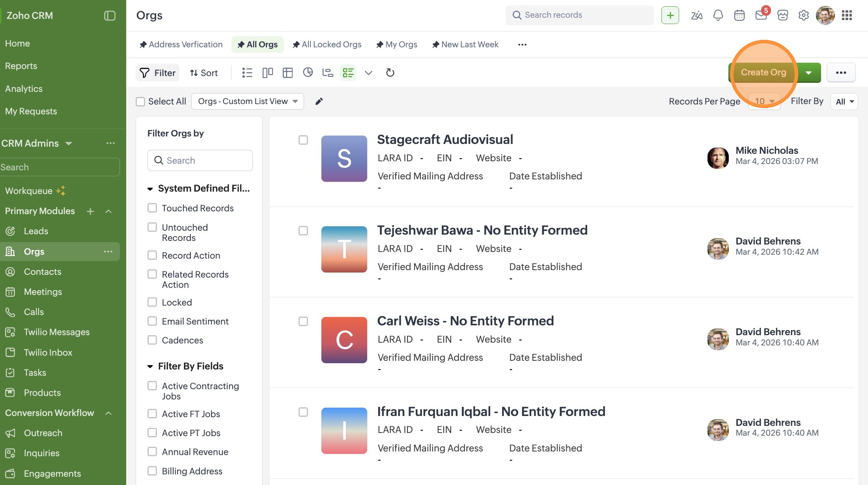Open the Orgs - Custom List View dropdown
Image resolution: width=868 pixels, height=485 pixels.
[x=248, y=101]
